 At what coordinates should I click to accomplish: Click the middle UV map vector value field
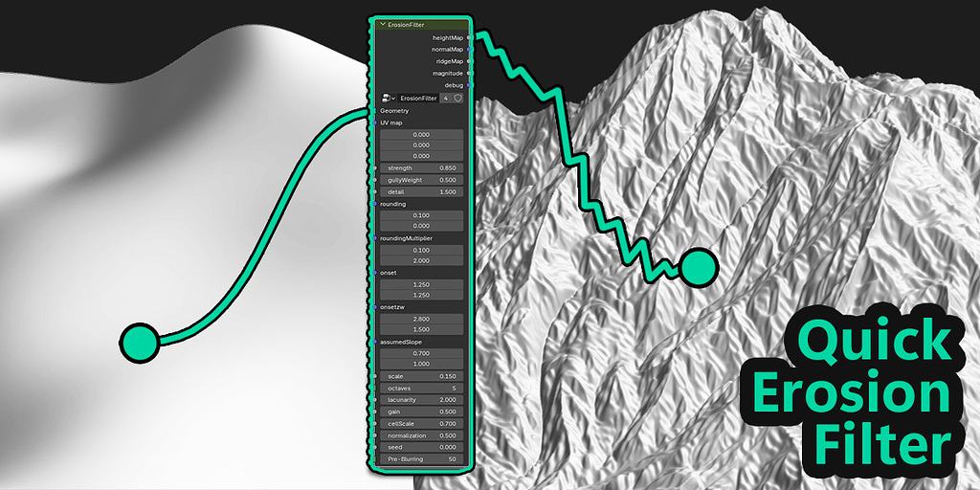422,145
